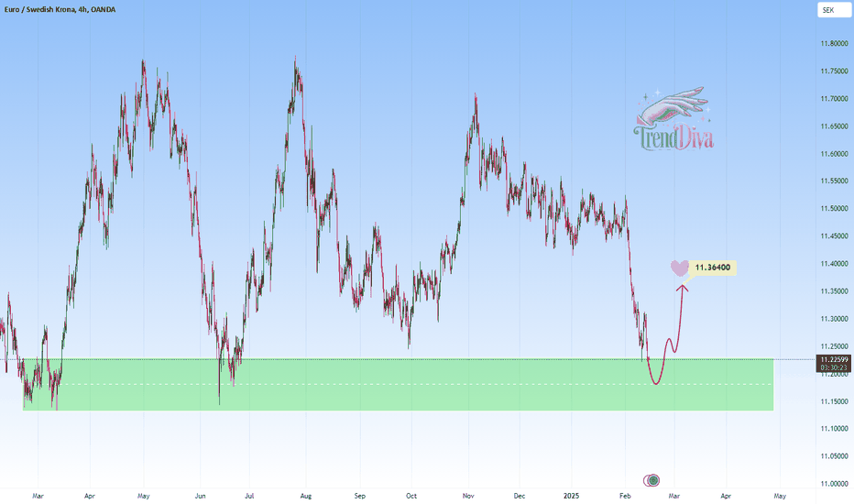Click the 11.50000 price axis label
Viewport: 854px width, 504px height.
pos(835,209)
